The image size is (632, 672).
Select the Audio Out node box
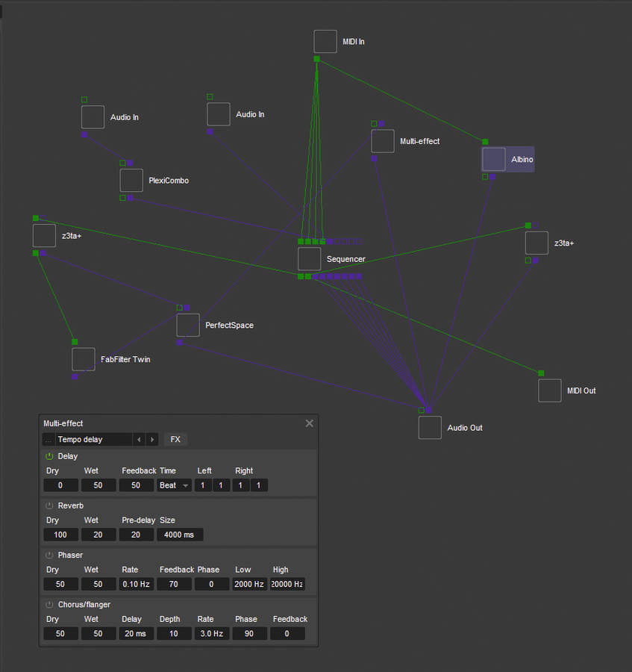tap(430, 428)
